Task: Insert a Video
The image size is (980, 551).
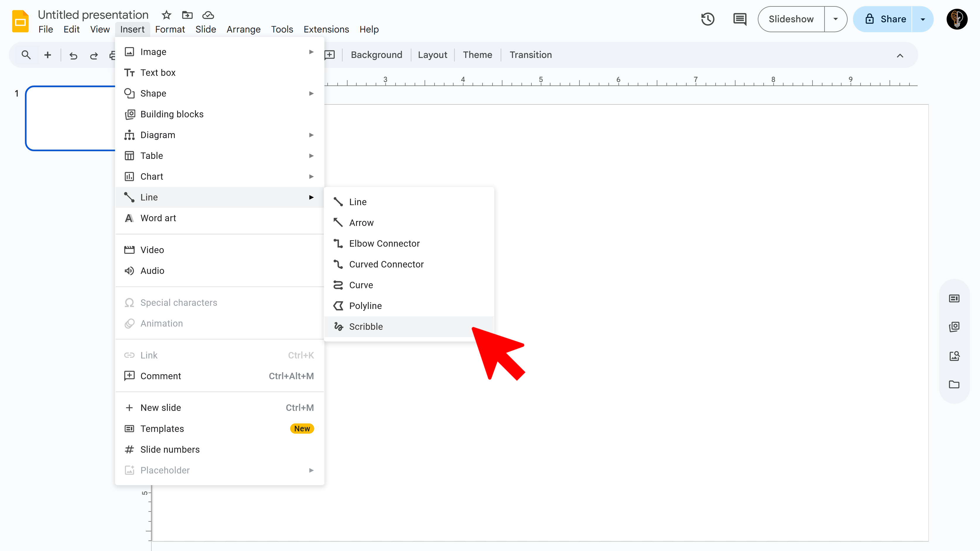Action: (x=220, y=250)
